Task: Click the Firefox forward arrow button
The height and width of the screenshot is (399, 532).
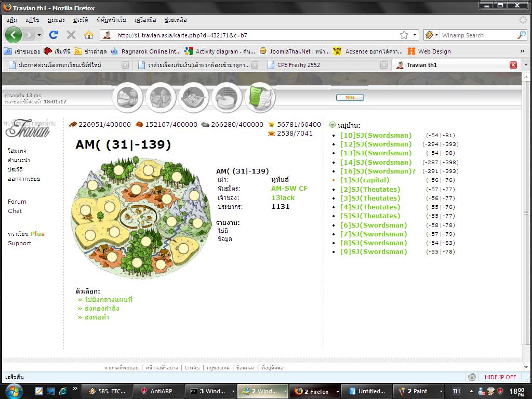Action: pyautogui.click(x=30, y=35)
